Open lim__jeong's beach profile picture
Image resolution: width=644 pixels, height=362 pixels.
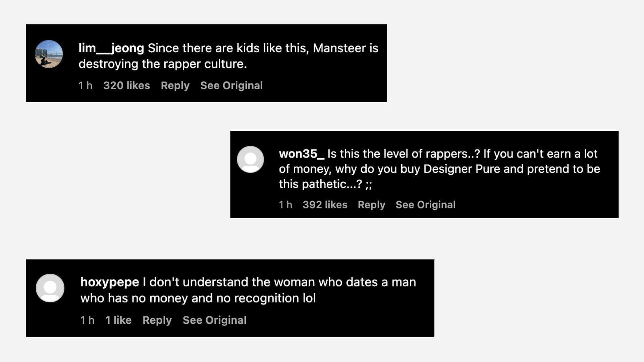[49, 54]
